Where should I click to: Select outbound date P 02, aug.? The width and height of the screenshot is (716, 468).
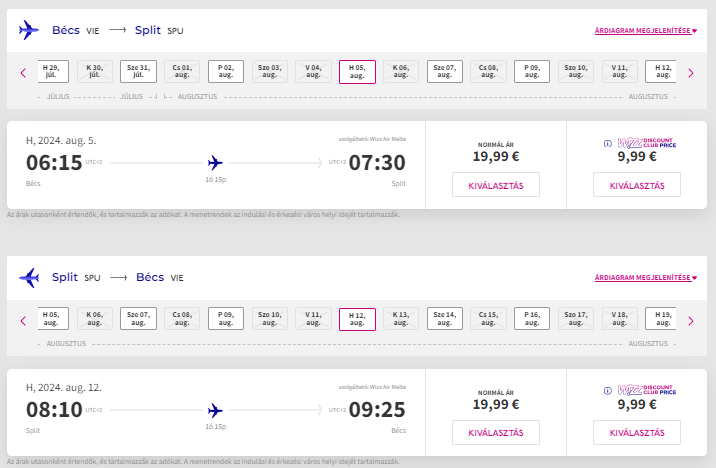[x=226, y=71]
